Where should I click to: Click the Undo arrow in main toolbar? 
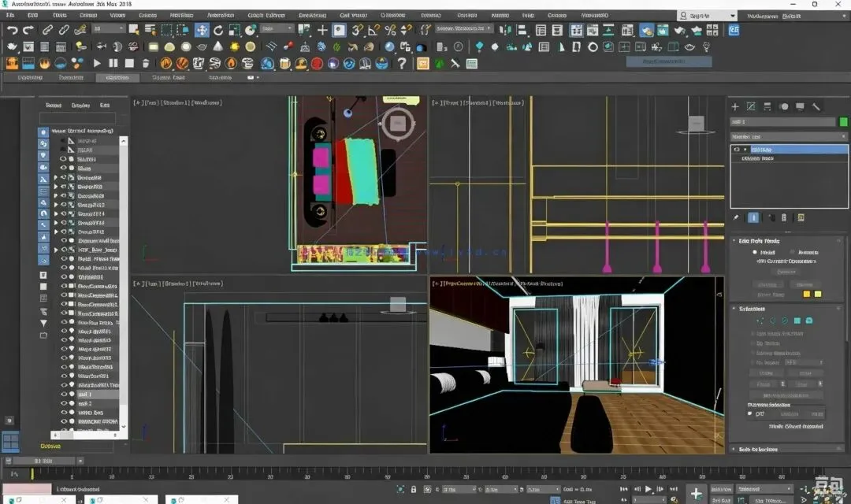coord(12,30)
